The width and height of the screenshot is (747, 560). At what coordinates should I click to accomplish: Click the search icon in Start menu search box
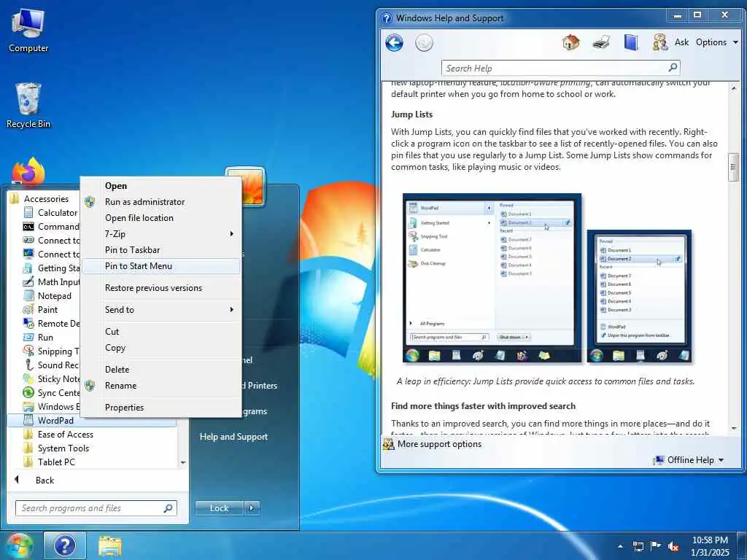pos(168,508)
